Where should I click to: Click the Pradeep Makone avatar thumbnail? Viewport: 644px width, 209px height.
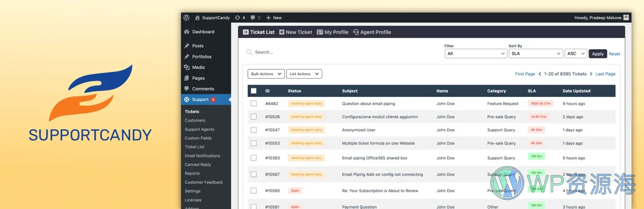(626, 18)
